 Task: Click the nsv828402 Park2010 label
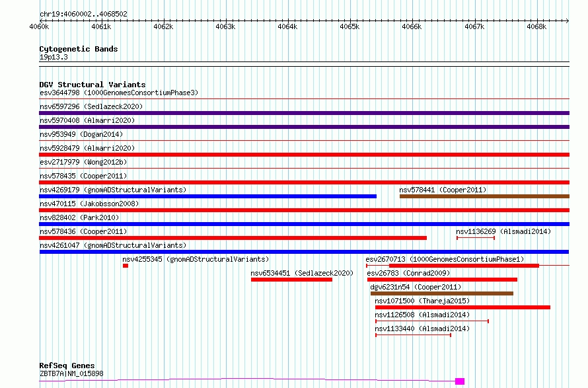coord(79,217)
